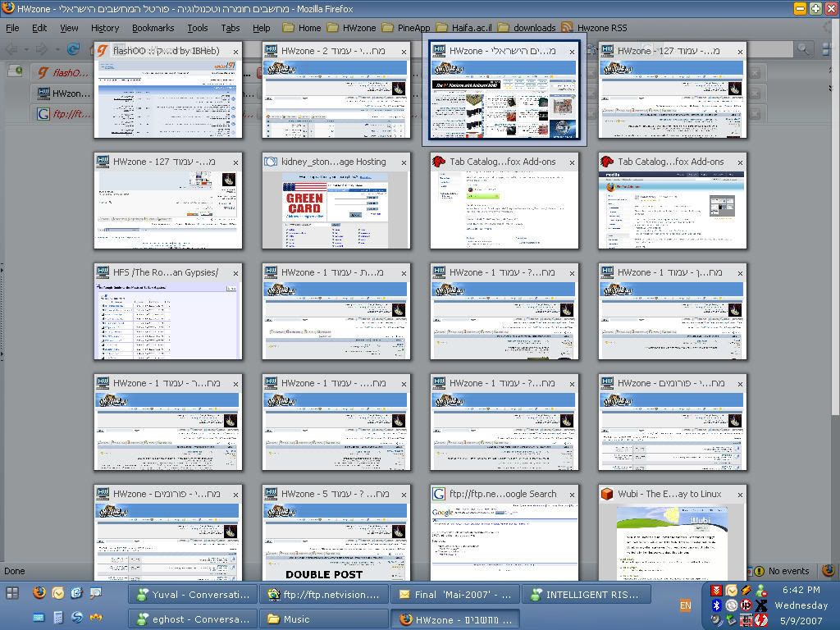This screenshot has height=630, width=840.
Task: Click the Forward navigation arrow
Action: [x=41, y=49]
